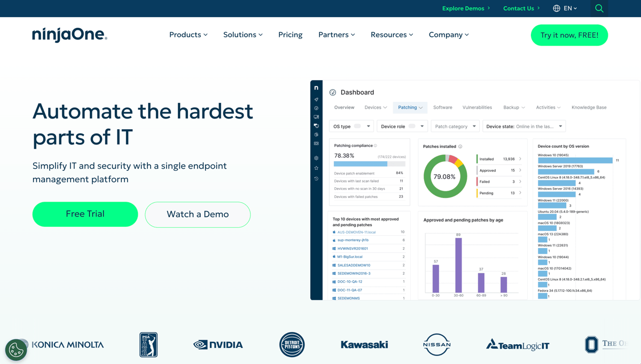641x364 pixels.
Task: Open the OS type filter dropdown
Action: (351, 126)
